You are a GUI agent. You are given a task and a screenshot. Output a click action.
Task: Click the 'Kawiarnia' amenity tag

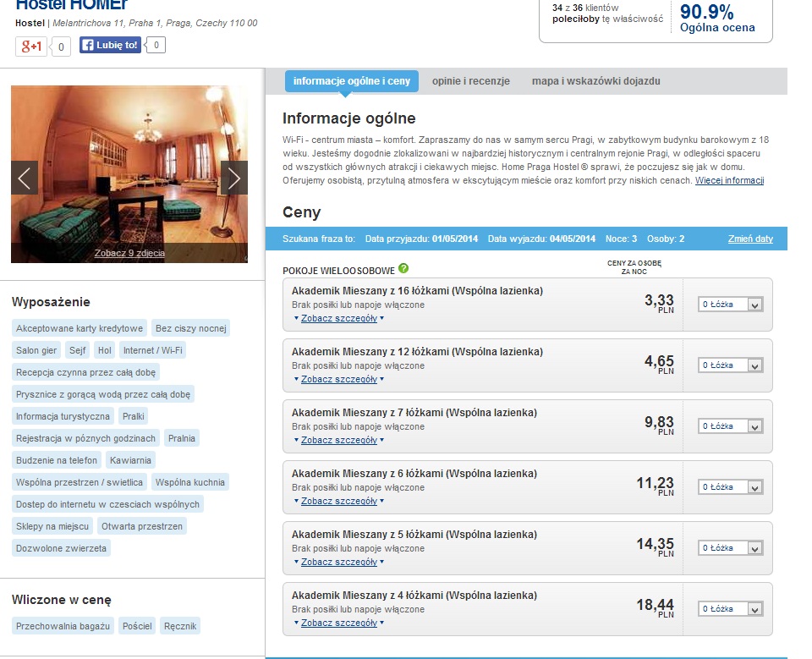coord(130,460)
